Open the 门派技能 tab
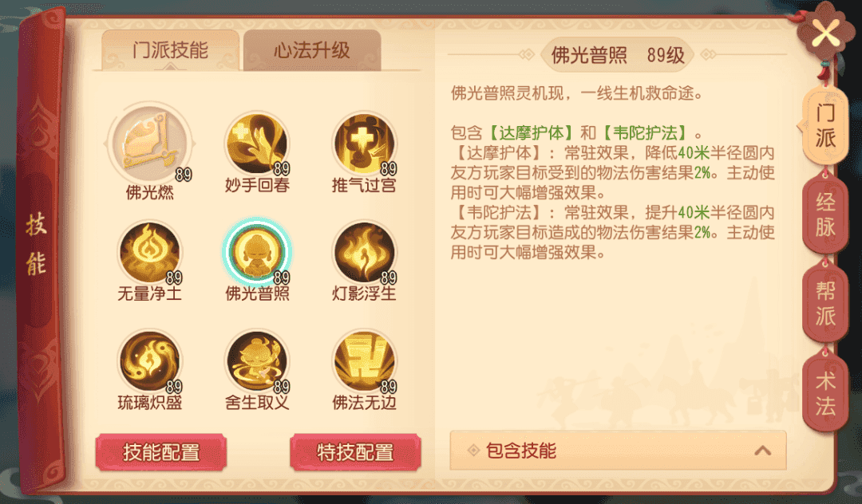 [171, 50]
